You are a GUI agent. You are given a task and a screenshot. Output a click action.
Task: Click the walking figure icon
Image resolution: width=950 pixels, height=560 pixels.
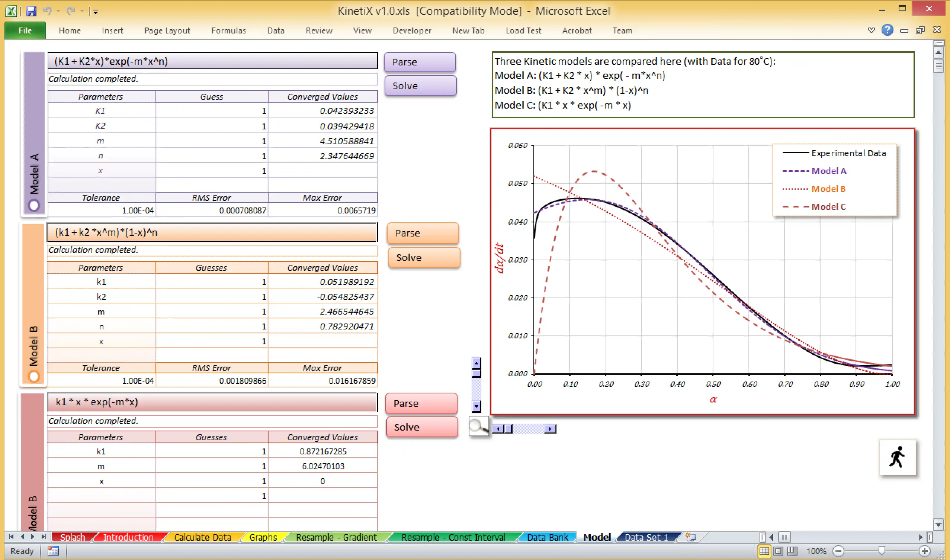897,457
